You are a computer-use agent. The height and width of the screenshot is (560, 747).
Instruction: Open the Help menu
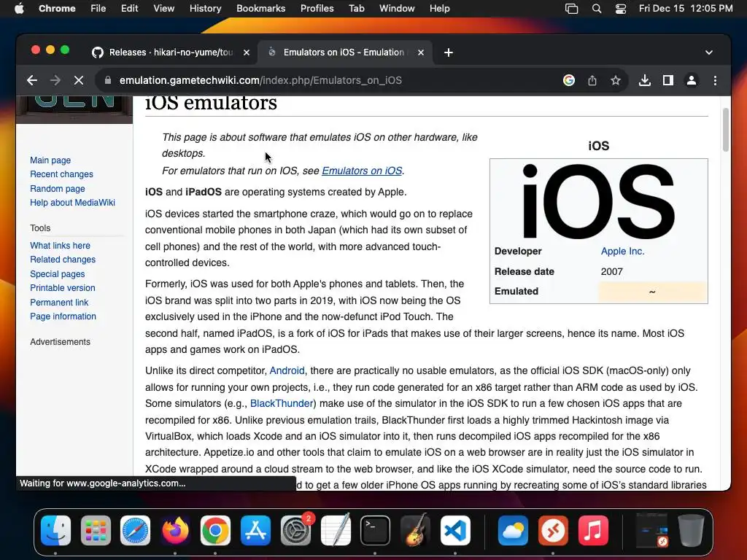[439, 8]
